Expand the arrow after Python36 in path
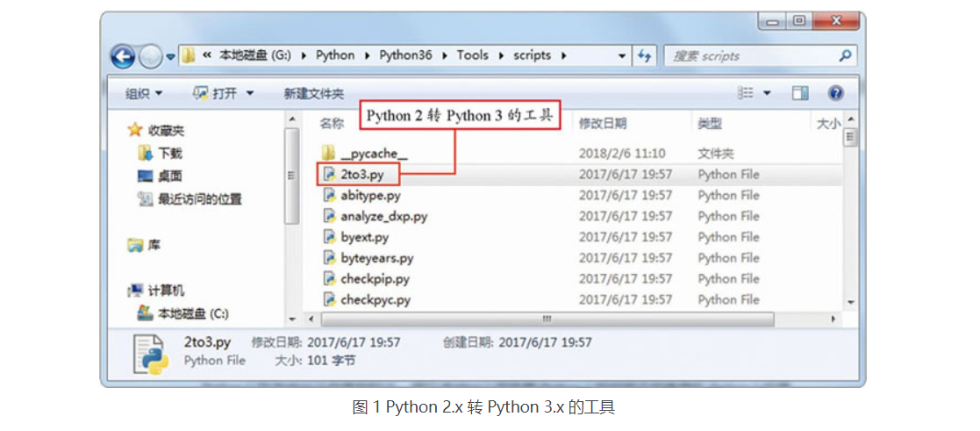The height and width of the screenshot is (431, 980). [446, 55]
